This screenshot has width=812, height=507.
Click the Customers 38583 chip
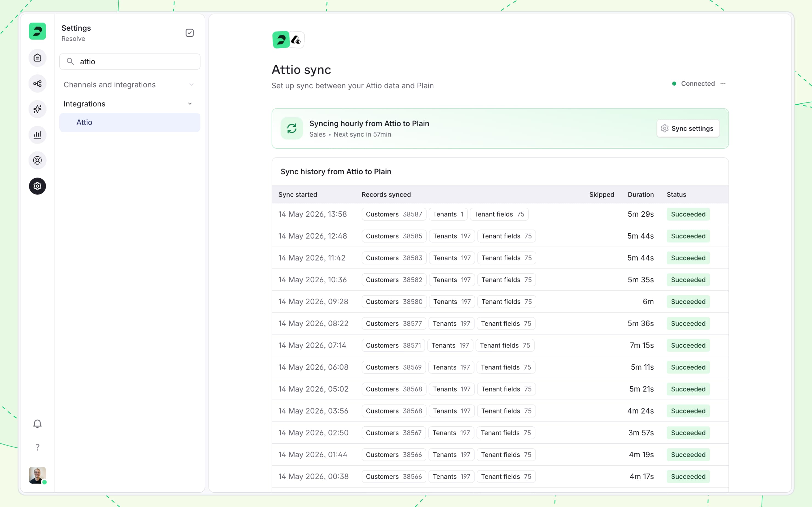click(x=394, y=258)
